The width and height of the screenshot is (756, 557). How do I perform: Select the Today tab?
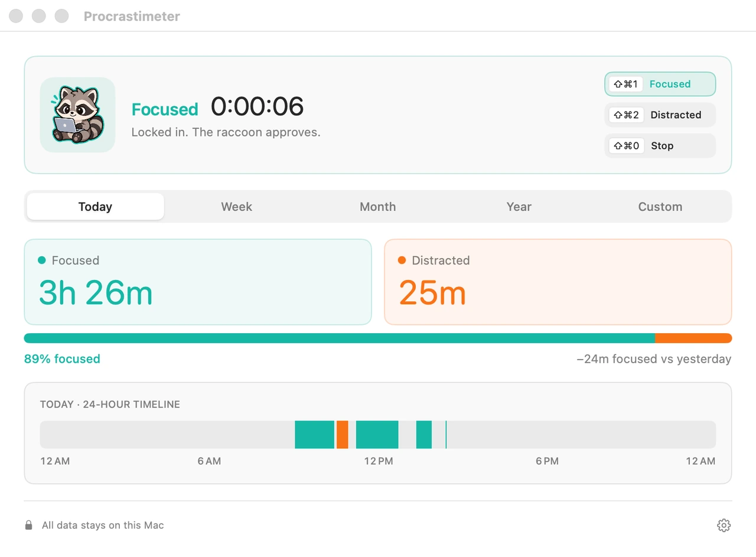(95, 207)
